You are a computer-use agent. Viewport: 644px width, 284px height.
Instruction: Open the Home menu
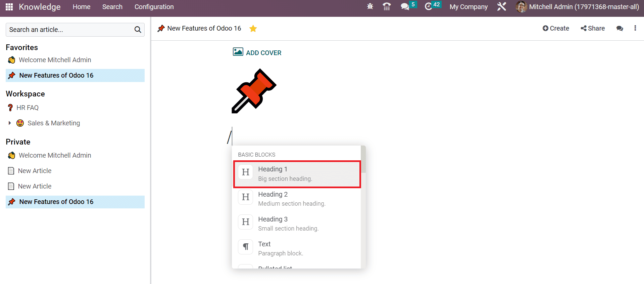pos(82,7)
